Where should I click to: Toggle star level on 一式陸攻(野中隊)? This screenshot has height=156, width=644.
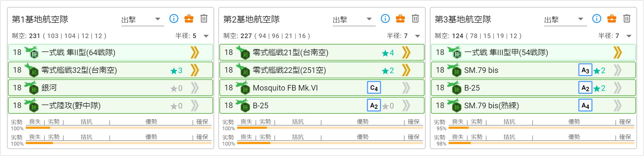[x=176, y=106]
